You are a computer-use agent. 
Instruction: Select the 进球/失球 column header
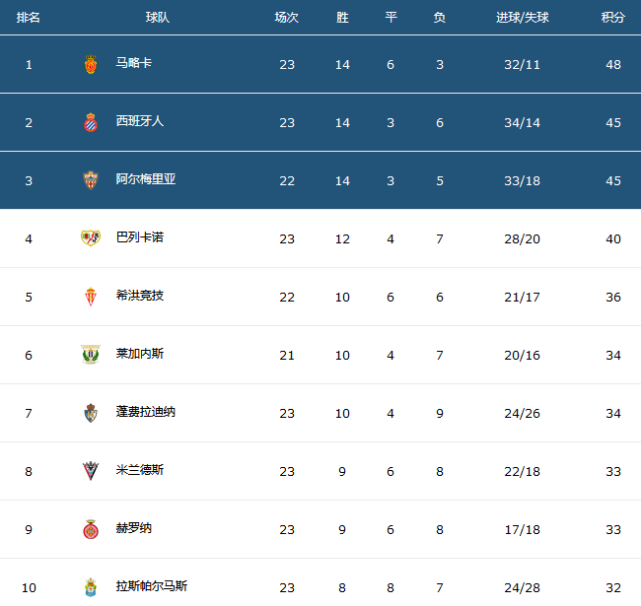click(521, 18)
